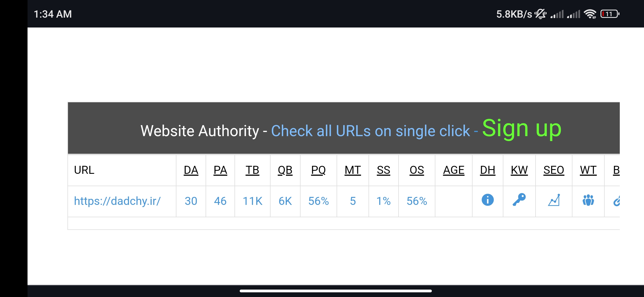This screenshot has width=644, height=297.
Task: Sort by the PA column header
Action: 220,170
